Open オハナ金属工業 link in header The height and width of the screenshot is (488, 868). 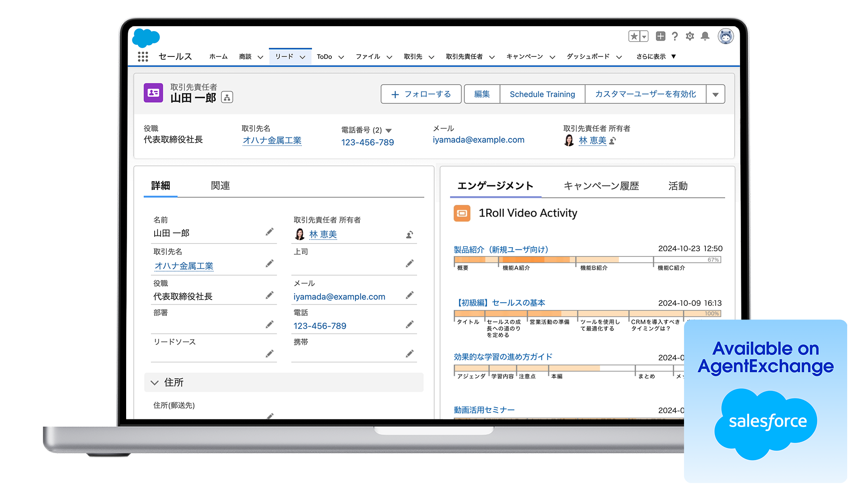pos(272,141)
